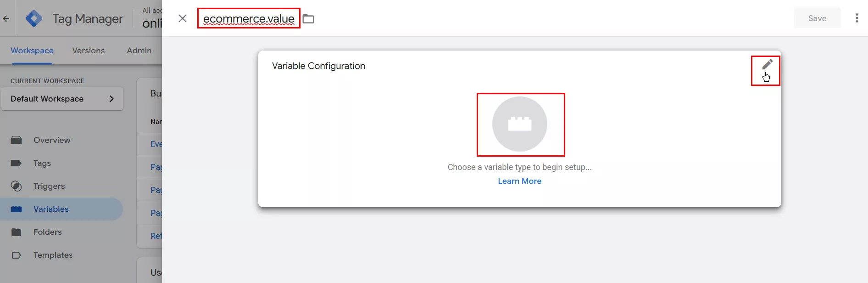Image resolution: width=868 pixels, height=283 pixels.
Task: Open the Admin tab
Action: click(x=139, y=51)
